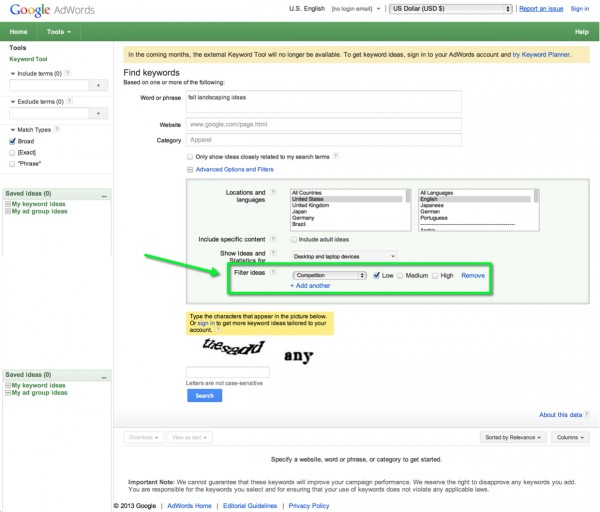This screenshot has width=600, height=512.
Task: Minimize the lower Saved ideas panel
Action: point(104,377)
